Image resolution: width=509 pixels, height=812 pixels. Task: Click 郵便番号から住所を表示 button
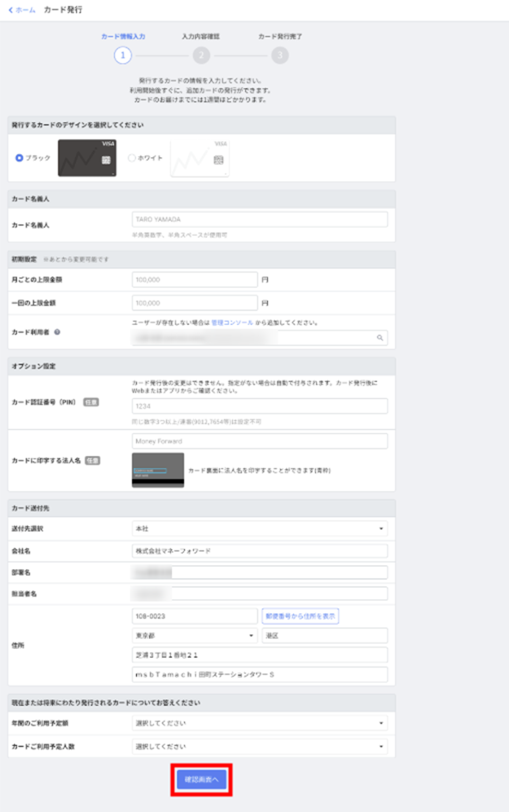(300, 616)
